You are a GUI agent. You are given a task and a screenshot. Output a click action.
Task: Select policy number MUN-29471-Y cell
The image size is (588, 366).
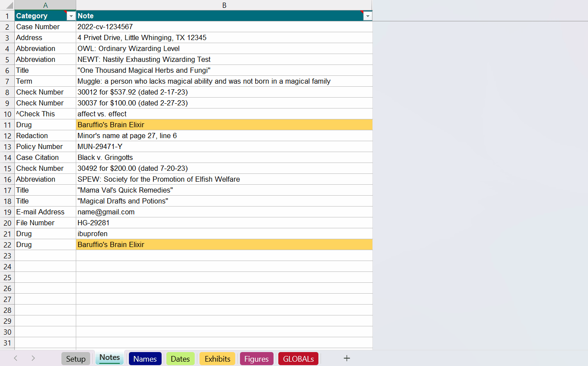click(224, 146)
